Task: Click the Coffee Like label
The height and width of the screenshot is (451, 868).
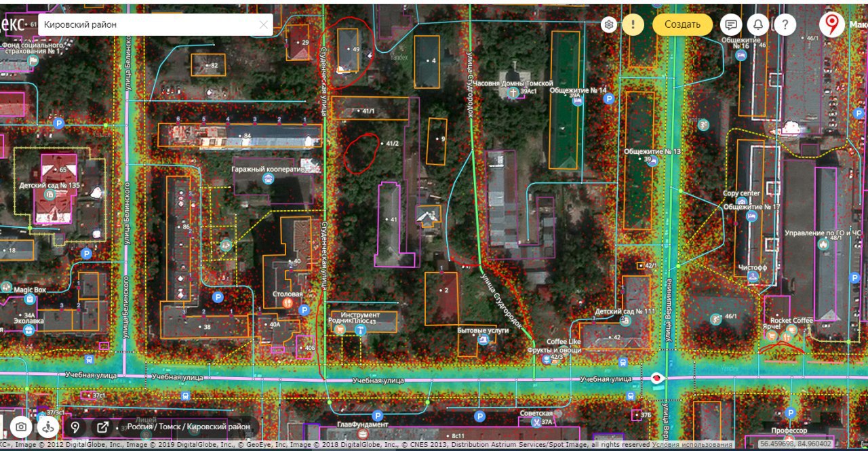Action: pos(564,341)
